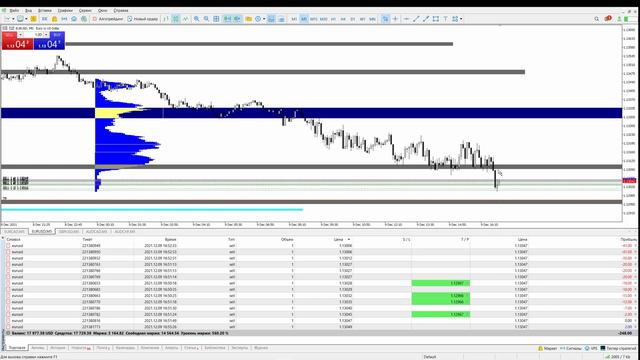
Task: Select the trendline drawing tool
Action: [416, 19]
